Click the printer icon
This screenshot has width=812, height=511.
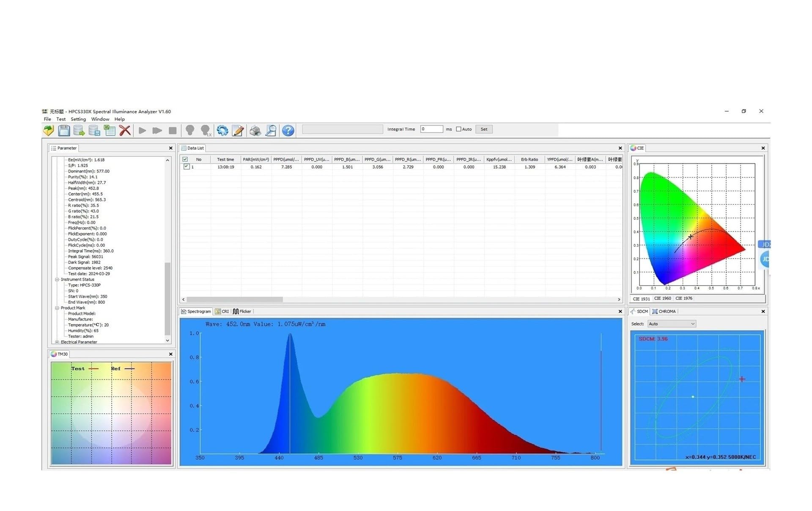(x=255, y=130)
